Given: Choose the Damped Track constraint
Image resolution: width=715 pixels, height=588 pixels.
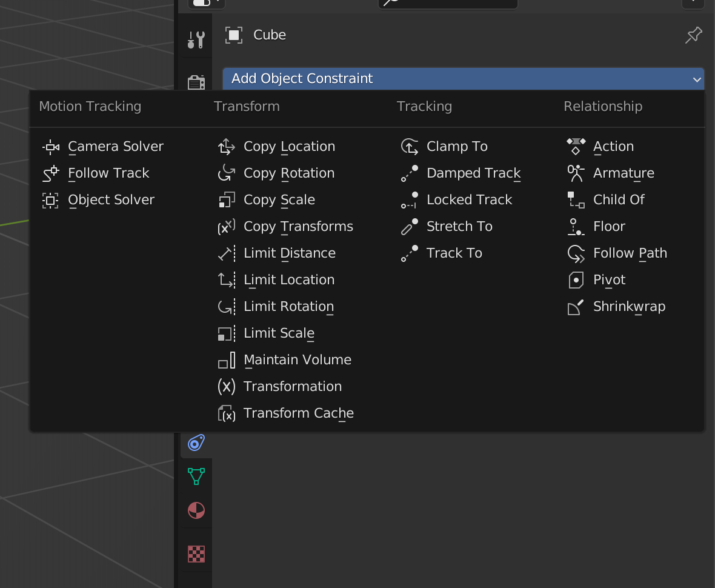Looking at the screenshot, I should click(473, 173).
